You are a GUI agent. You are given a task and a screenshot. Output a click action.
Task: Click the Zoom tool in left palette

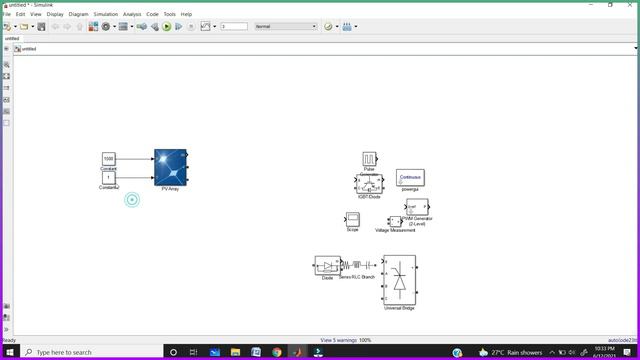pos(7,65)
